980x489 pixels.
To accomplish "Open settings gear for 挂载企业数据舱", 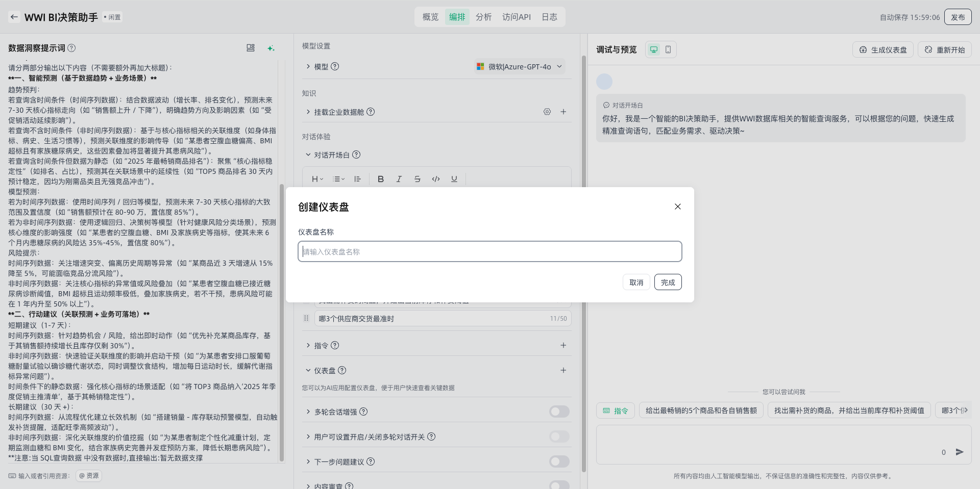I will 547,112.
